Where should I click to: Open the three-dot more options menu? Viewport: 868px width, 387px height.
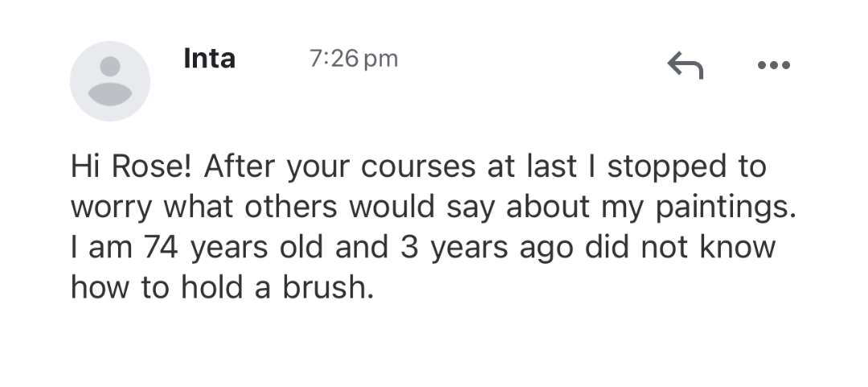tap(773, 64)
